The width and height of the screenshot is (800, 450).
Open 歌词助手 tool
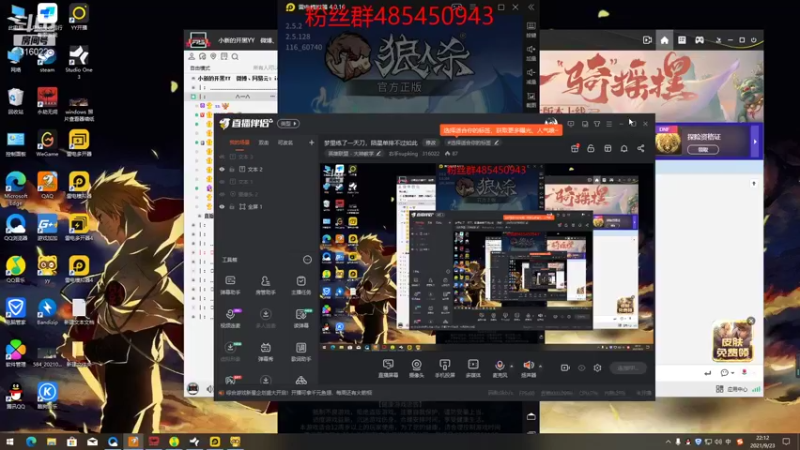tap(301, 352)
